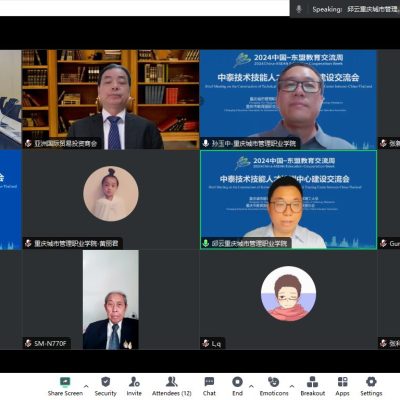
Task: Expand the arrow next to Emoticons
Action: pos(292,386)
